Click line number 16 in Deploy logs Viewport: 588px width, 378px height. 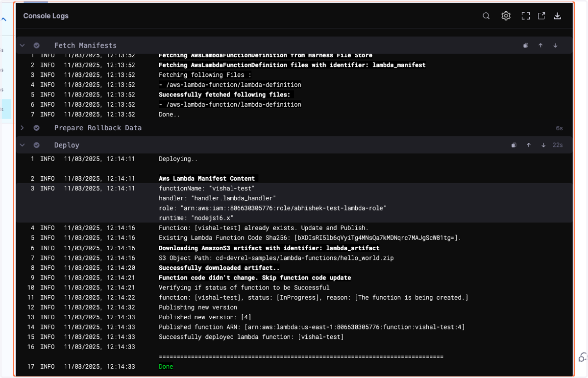(31, 347)
